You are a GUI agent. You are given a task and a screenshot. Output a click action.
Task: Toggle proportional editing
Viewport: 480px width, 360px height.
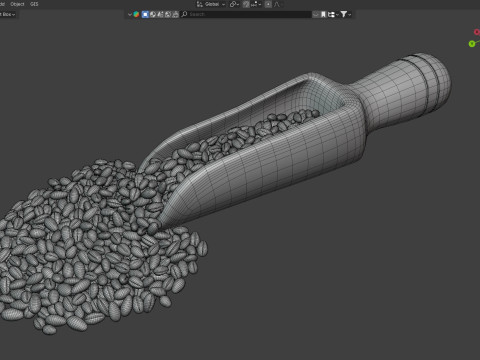268,4
